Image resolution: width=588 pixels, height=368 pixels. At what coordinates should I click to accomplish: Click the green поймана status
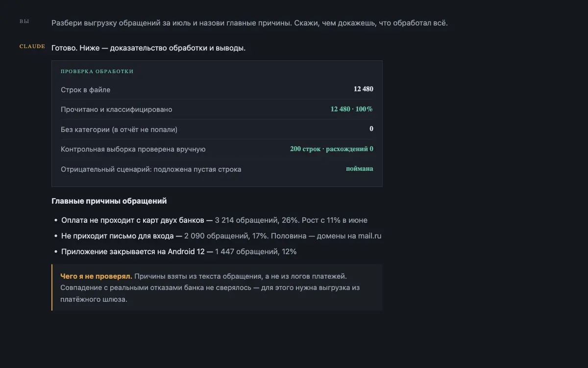360,169
